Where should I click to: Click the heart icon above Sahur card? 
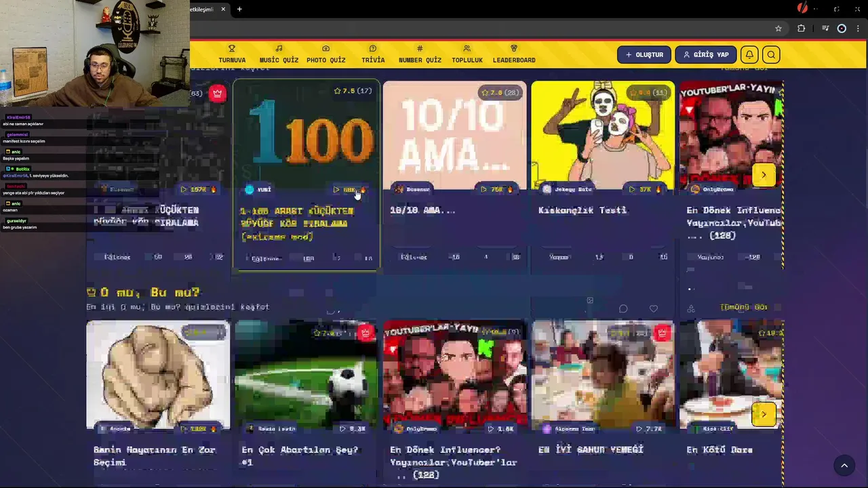point(654,309)
